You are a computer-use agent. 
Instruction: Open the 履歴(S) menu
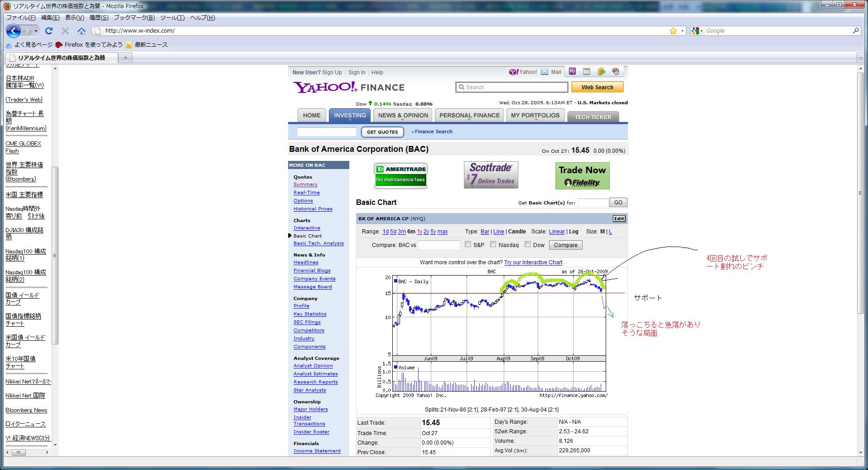click(x=99, y=18)
